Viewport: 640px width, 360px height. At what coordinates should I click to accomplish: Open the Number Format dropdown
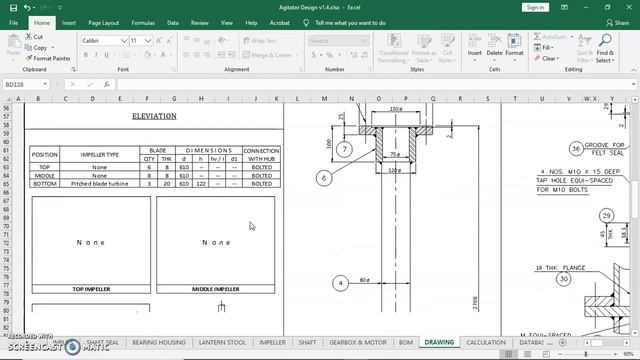(x=365, y=40)
